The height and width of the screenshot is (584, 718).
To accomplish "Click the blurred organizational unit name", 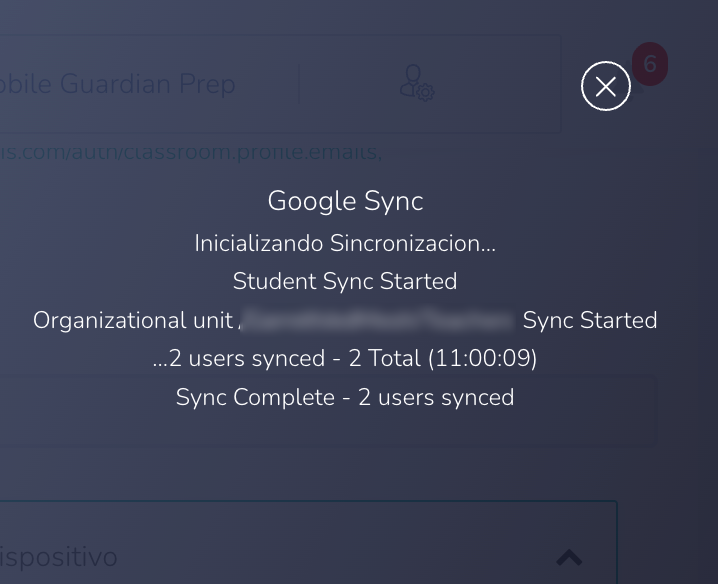I will coord(378,320).
